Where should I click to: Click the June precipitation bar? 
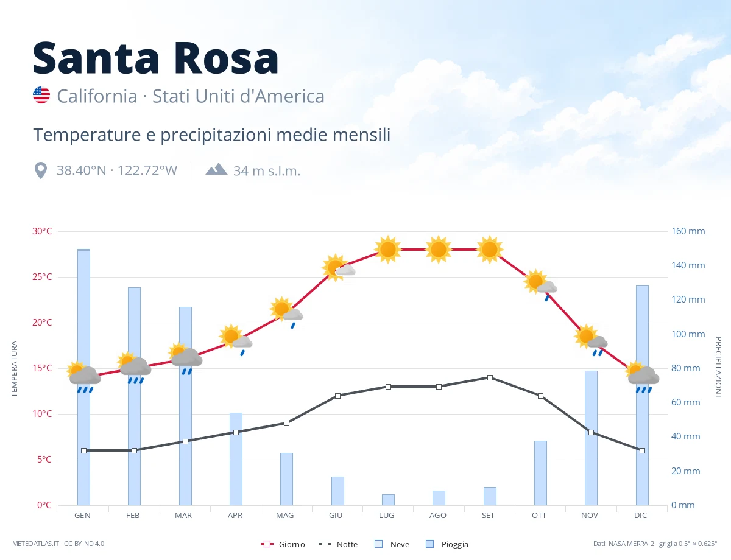(x=337, y=491)
